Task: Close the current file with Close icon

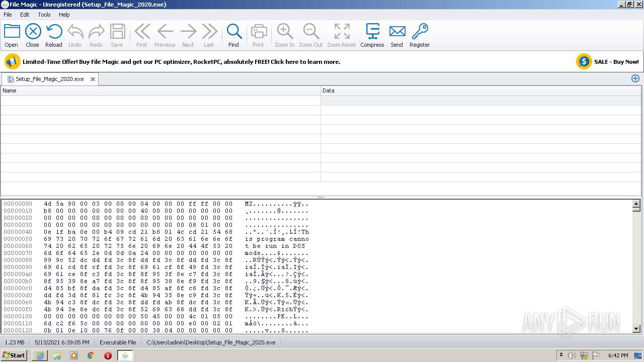Action: point(33,32)
